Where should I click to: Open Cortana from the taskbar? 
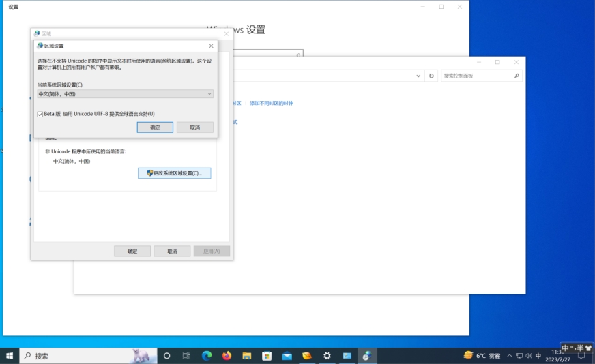166,356
